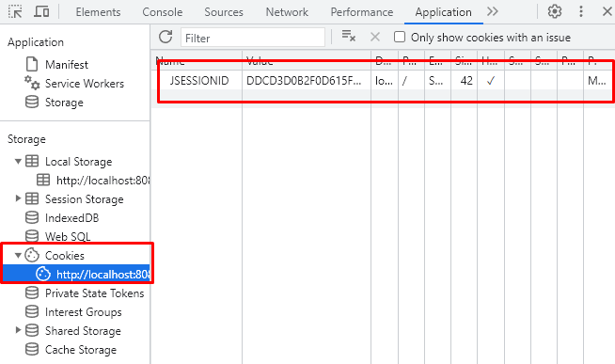Open Manifest in Application section
Viewport: 615px width, 364px height.
(x=66, y=64)
